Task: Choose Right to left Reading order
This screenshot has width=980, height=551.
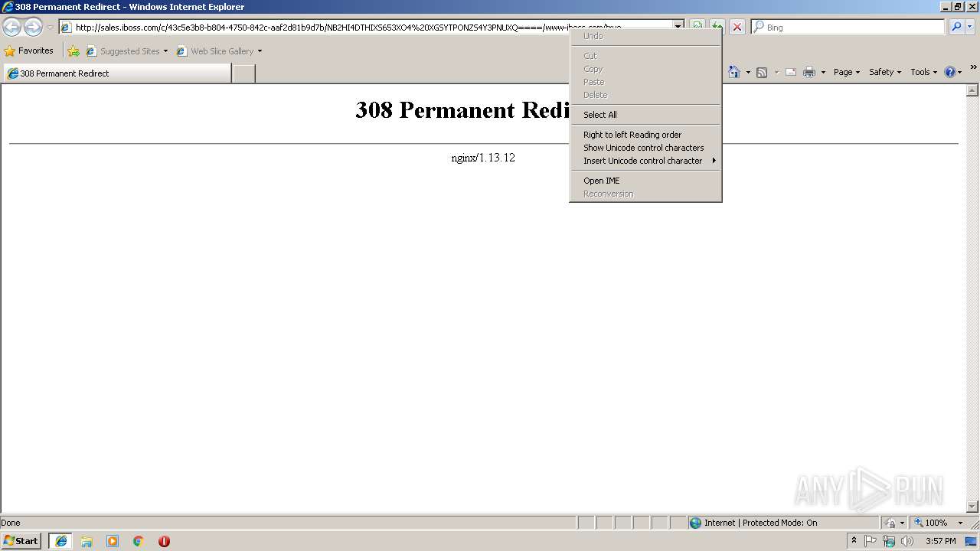Action: (x=645, y=135)
